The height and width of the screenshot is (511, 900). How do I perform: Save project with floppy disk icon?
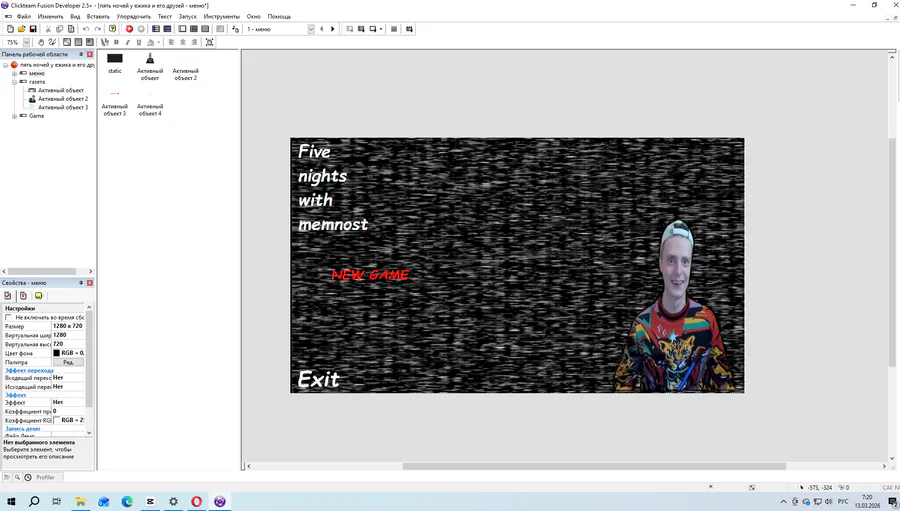click(x=33, y=29)
